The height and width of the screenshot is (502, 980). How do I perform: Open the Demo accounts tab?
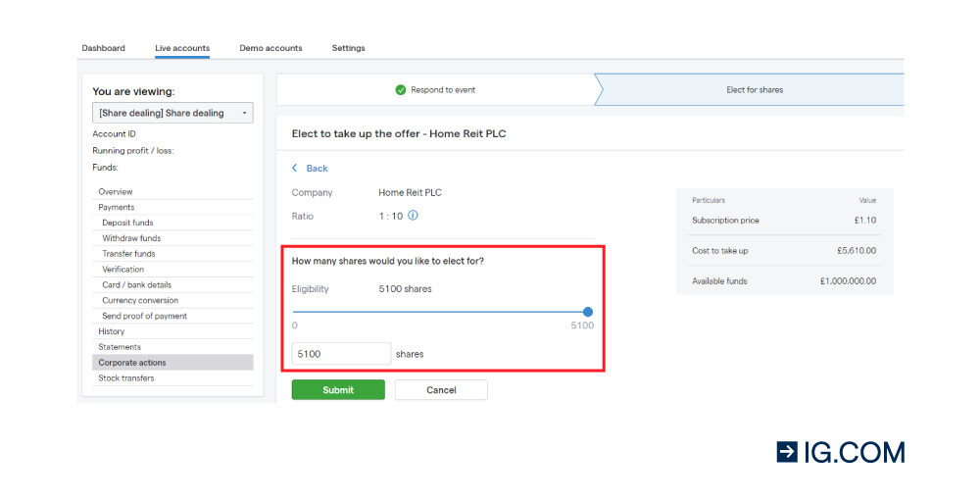[270, 48]
